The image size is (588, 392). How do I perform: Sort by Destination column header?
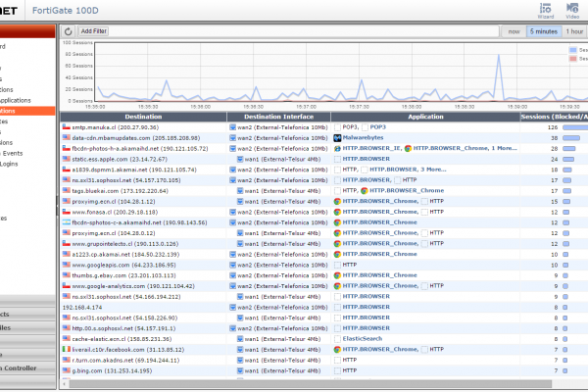tap(143, 117)
